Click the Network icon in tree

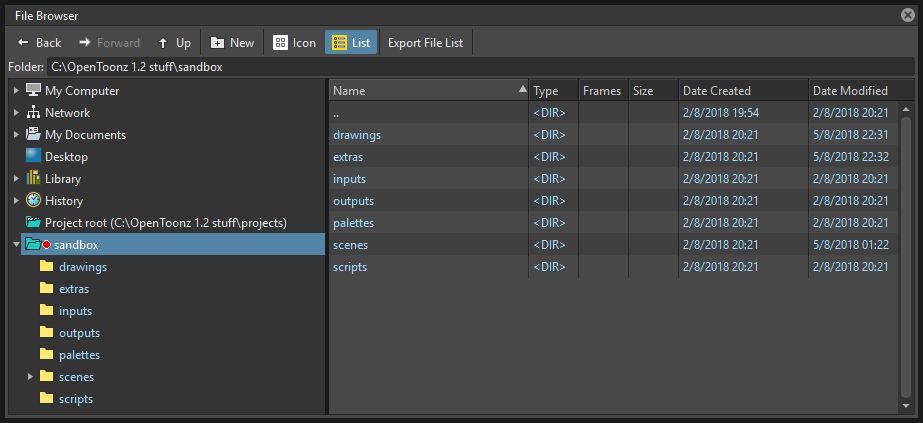[34, 112]
